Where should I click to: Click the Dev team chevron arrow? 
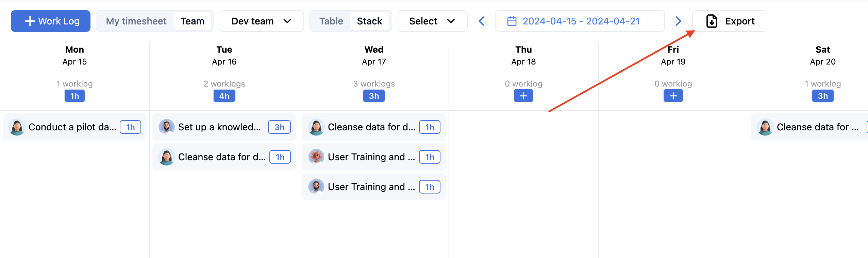287,21
